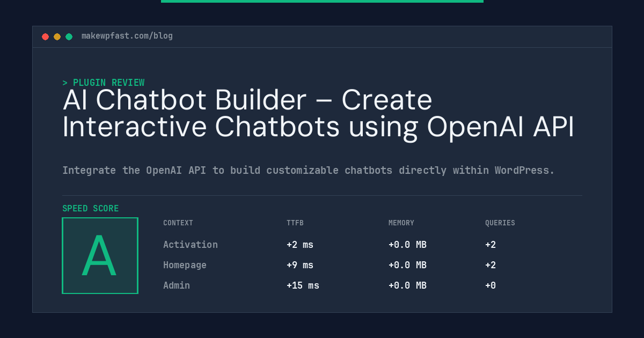Image resolution: width=644 pixels, height=338 pixels.
Task: Click the CONTEXT column header
Action: 178,223
